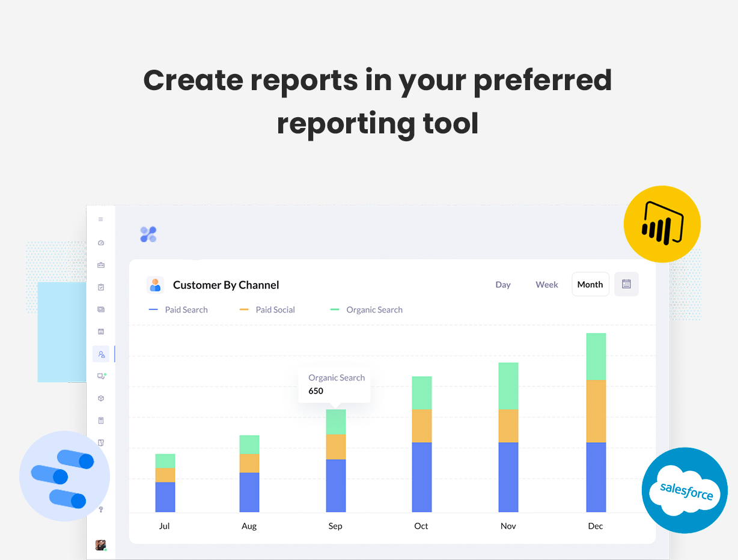Open the user avatar at sidebar bottom
738x560 pixels.
click(x=101, y=545)
